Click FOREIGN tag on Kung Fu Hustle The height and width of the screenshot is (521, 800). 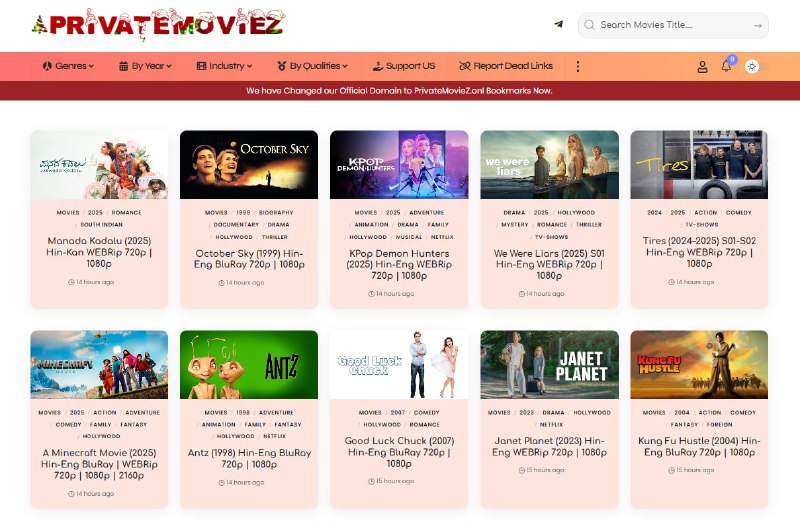click(x=719, y=425)
